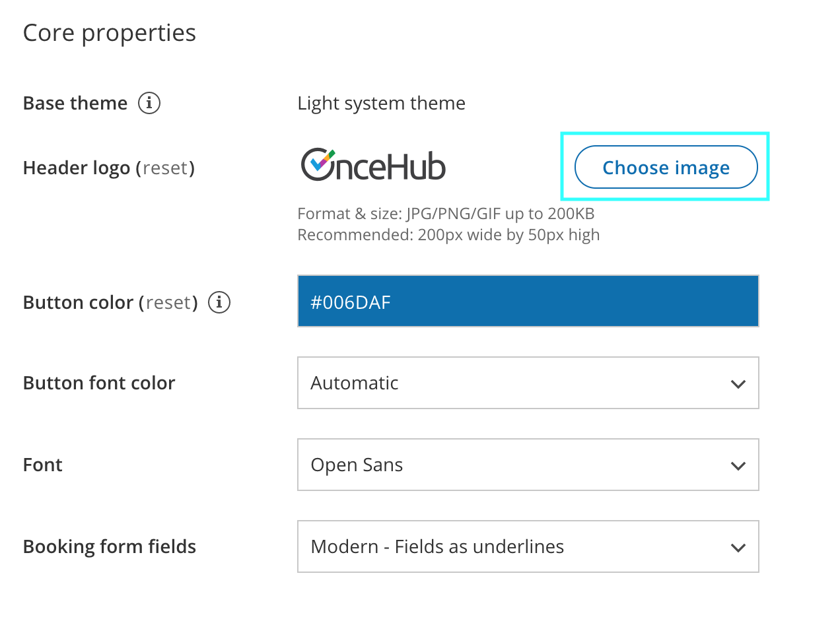Click the Header logo label text
Image resolution: width=840 pixels, height=623 pixels.
77,168
